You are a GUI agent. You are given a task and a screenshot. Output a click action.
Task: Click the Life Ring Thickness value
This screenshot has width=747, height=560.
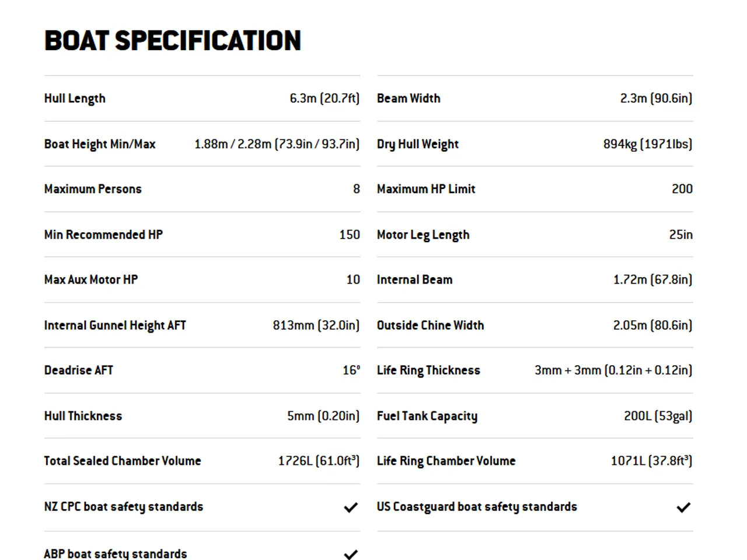pos(613,370)
